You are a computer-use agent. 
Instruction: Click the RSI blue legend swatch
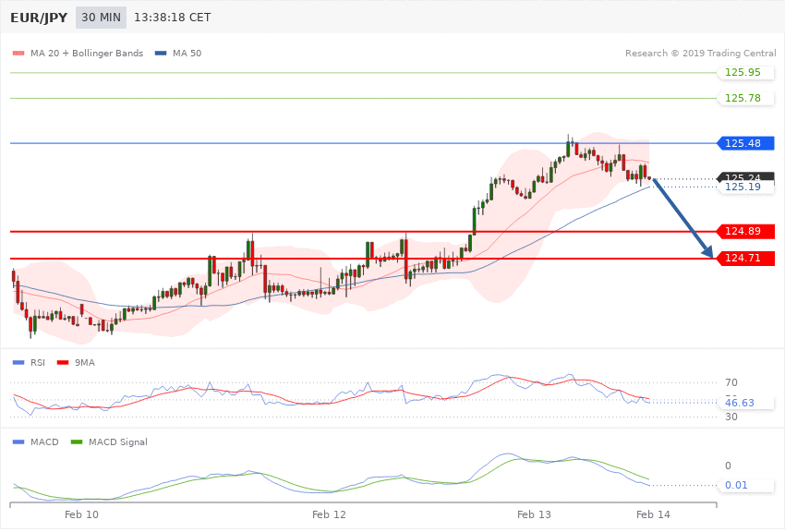(x=18, y=362)
